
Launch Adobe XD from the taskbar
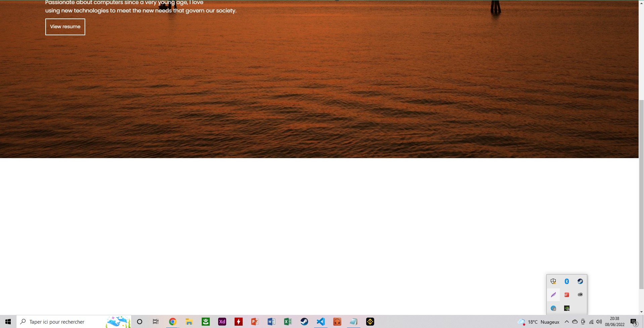[x=222, y=322]
